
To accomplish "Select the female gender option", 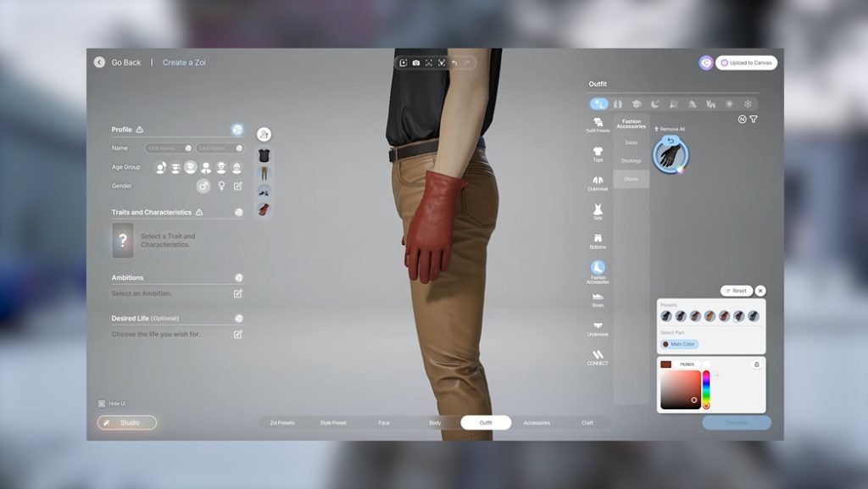I will 221,186.
